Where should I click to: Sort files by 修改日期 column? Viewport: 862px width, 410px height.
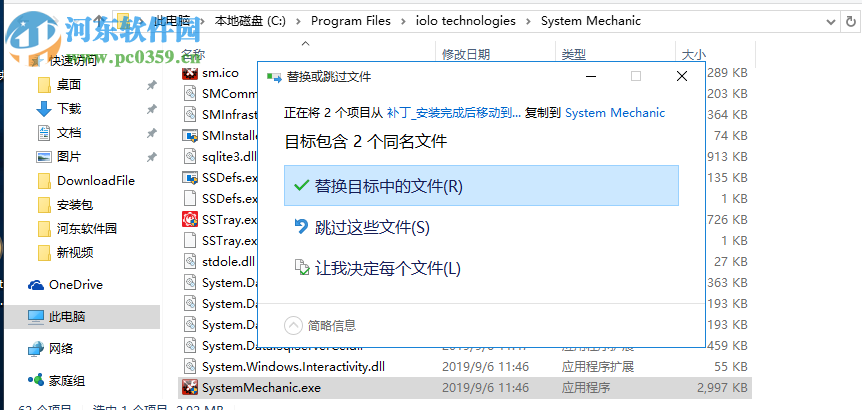[x=466, y=53]
